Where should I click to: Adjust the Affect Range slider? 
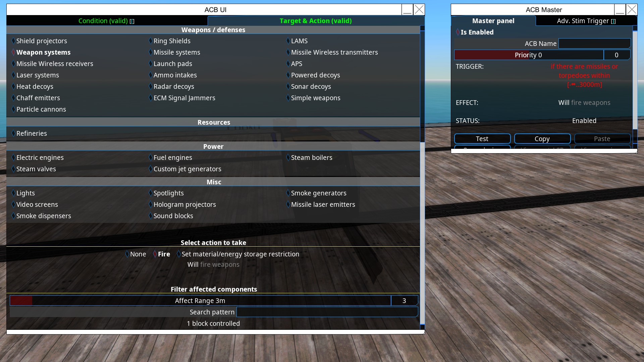[x=200, y=301]
